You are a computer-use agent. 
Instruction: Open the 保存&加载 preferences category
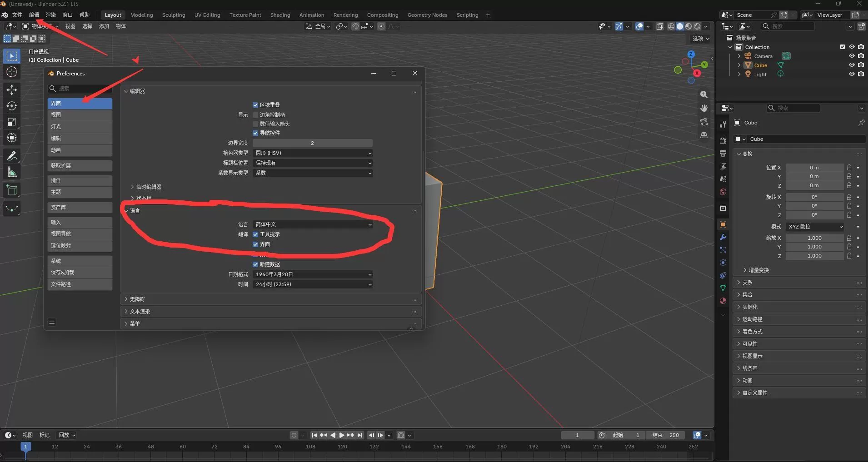click(x=80, y=273)
